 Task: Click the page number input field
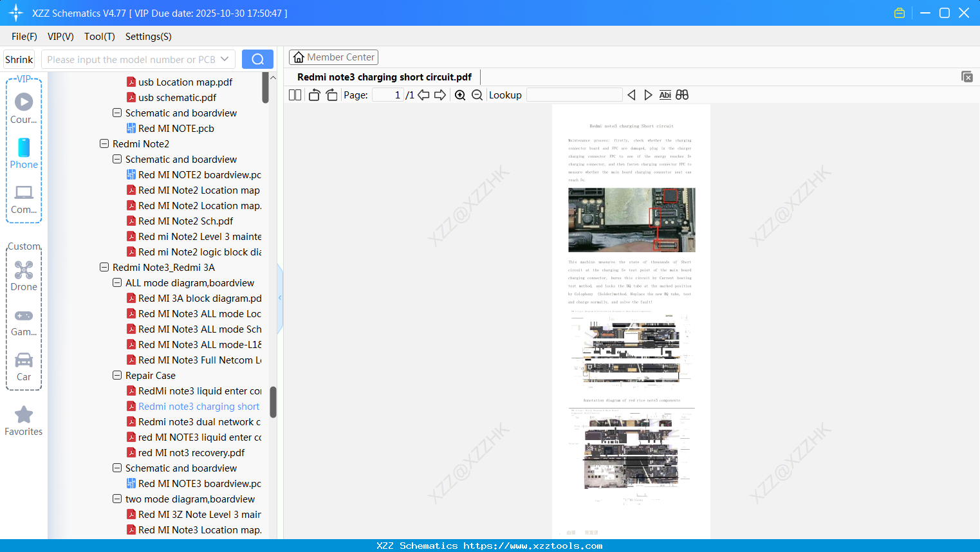pos(388,95)
